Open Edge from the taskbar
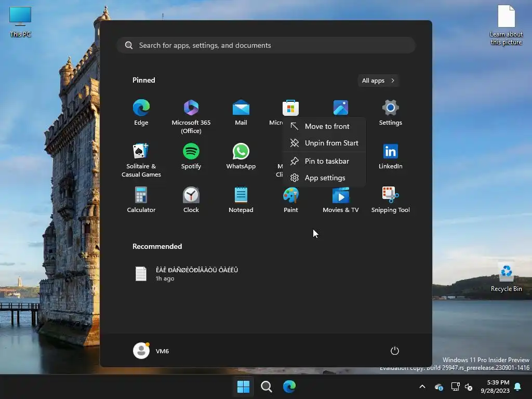Viewport: 532px width, 399px height. tap(289, 387)
